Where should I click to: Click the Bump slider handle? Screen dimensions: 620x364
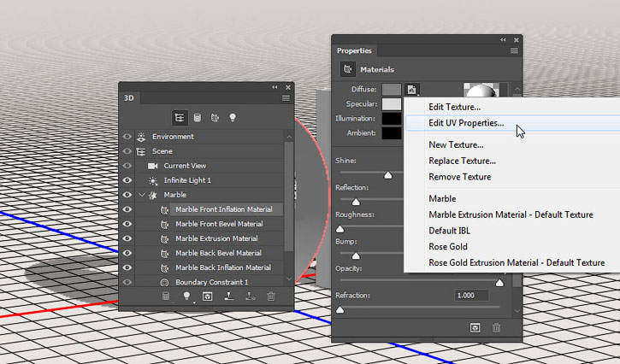pos(356,256)
